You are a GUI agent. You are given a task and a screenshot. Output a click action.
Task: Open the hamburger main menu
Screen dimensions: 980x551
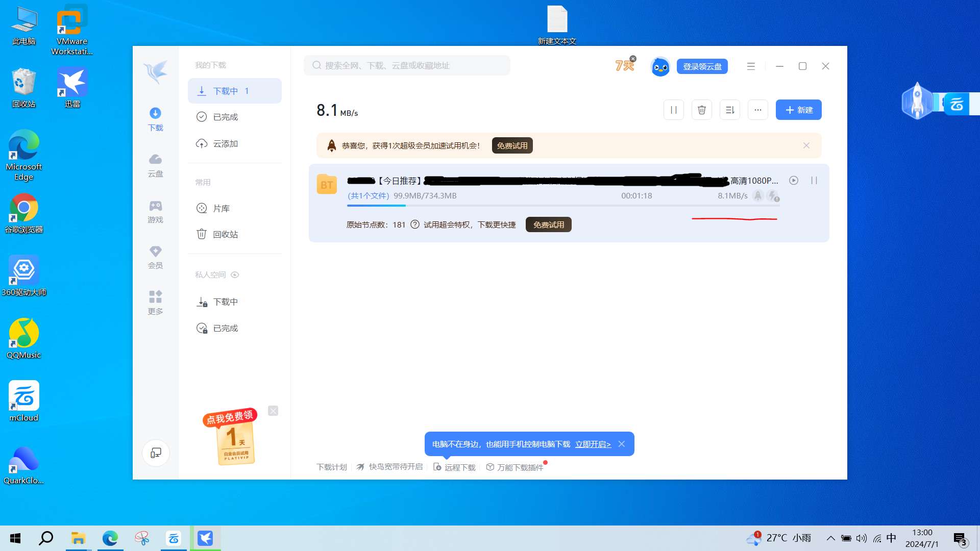point(751,66)
